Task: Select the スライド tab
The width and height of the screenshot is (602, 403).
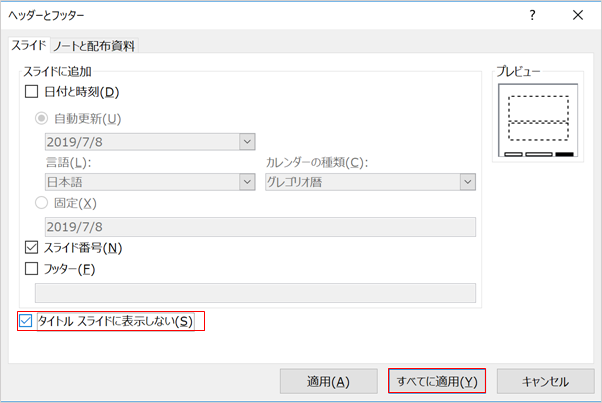Action: 29,45
